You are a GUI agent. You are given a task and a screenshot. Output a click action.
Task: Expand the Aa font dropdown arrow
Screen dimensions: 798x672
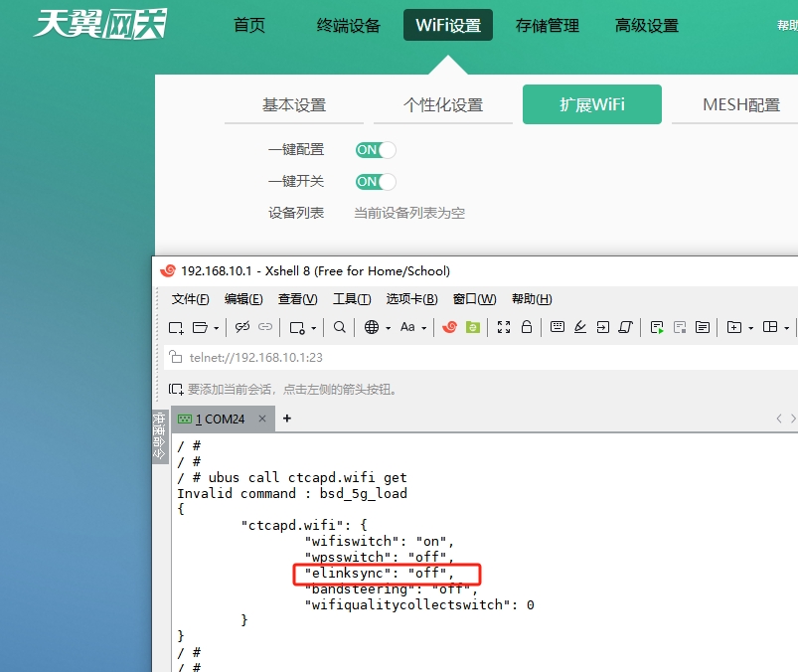[424, 328]
